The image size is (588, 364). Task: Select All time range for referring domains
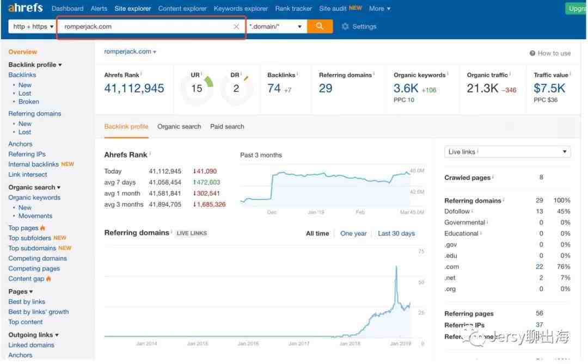(x=317, y=233)
